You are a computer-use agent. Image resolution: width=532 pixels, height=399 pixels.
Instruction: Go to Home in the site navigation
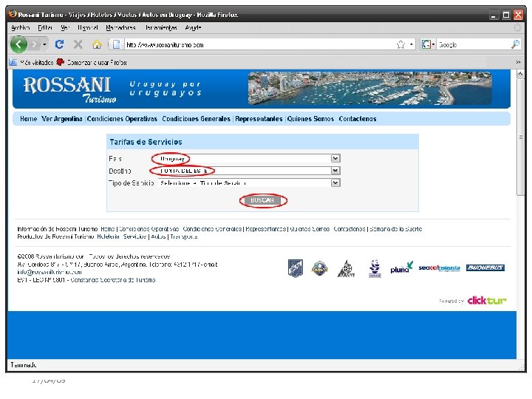coord(29,119)
